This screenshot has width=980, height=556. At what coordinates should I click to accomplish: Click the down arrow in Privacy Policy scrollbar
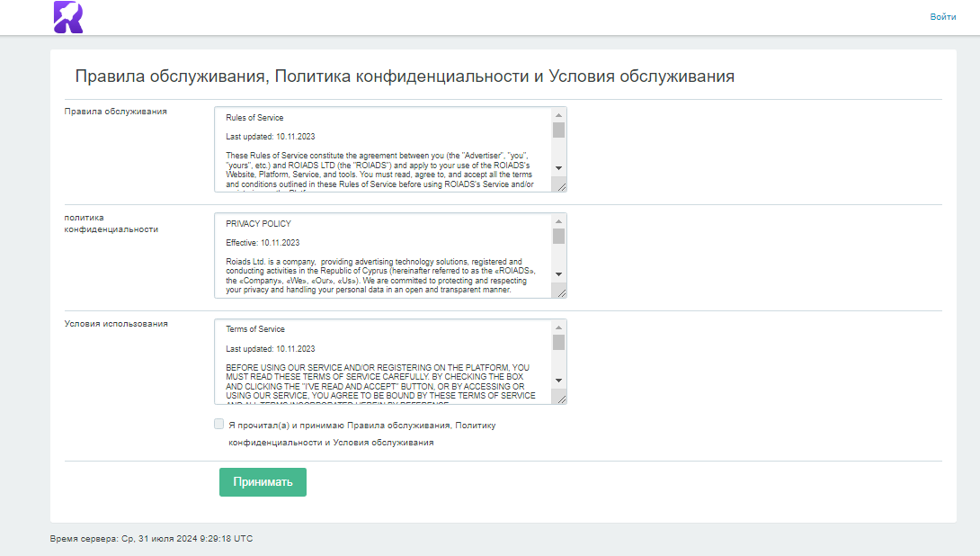(558, 274)
